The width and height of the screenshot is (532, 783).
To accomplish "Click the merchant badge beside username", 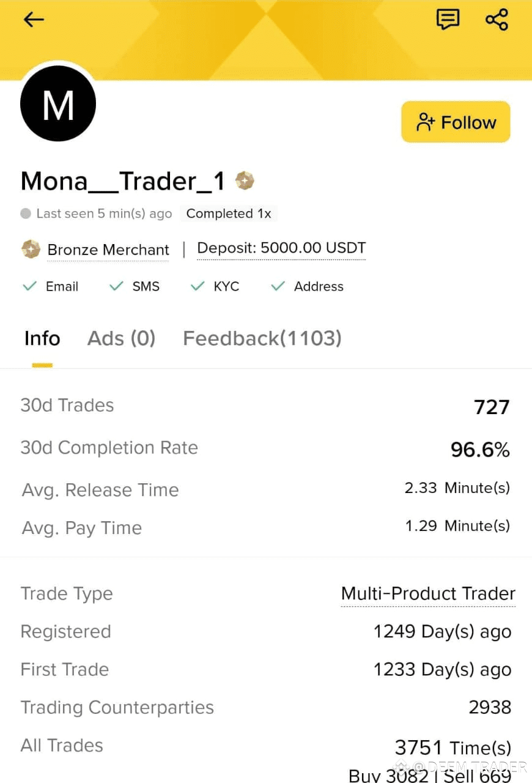I will [x=245, y=181].
